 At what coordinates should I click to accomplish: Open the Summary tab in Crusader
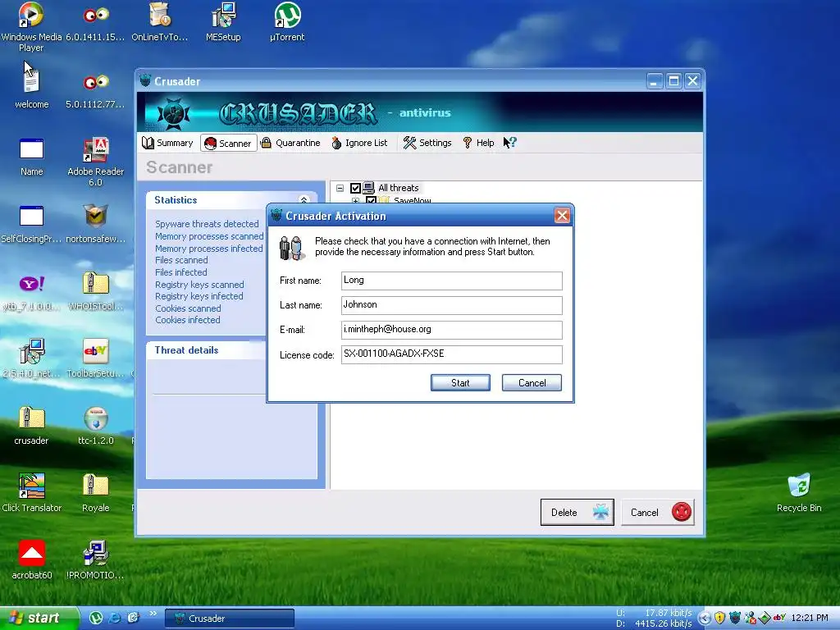167,143
